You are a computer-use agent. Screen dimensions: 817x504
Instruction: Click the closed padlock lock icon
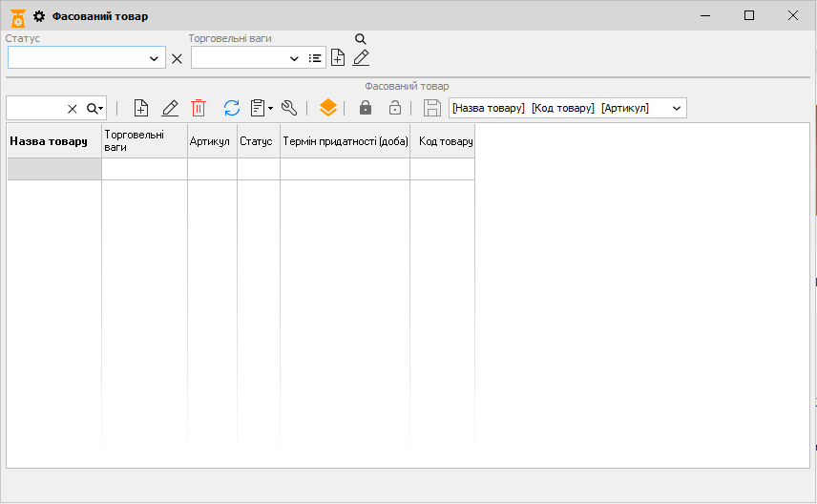pyautogui.click(x=365, y=108)
